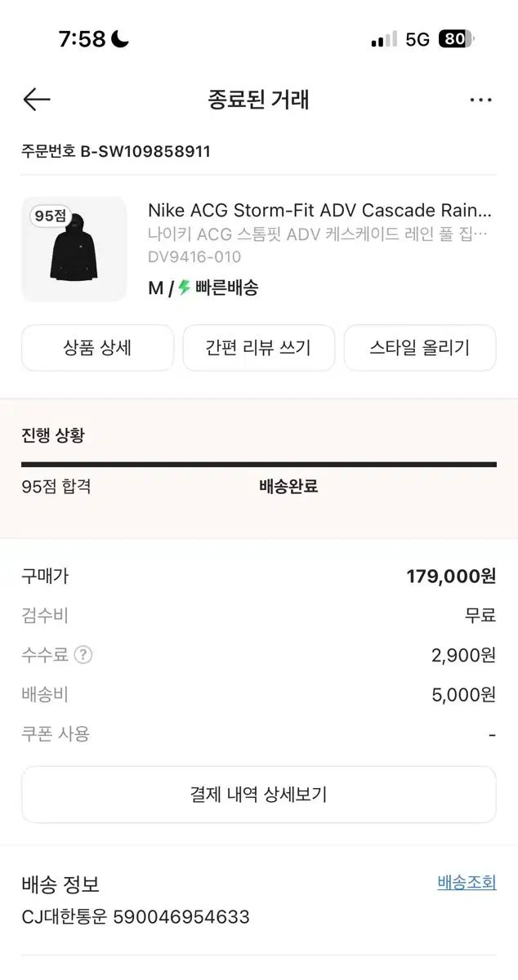Tap the order number B-SW109858911

click(x=116, y=151)
